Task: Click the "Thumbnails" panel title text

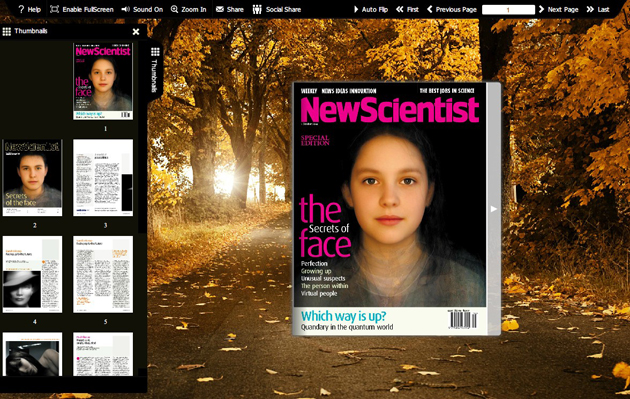Action: [31, 31]
